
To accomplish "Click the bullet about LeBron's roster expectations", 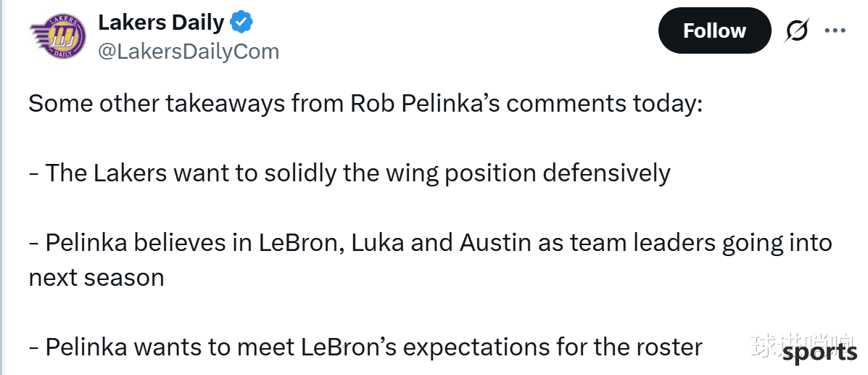I will tap(365, 347).
